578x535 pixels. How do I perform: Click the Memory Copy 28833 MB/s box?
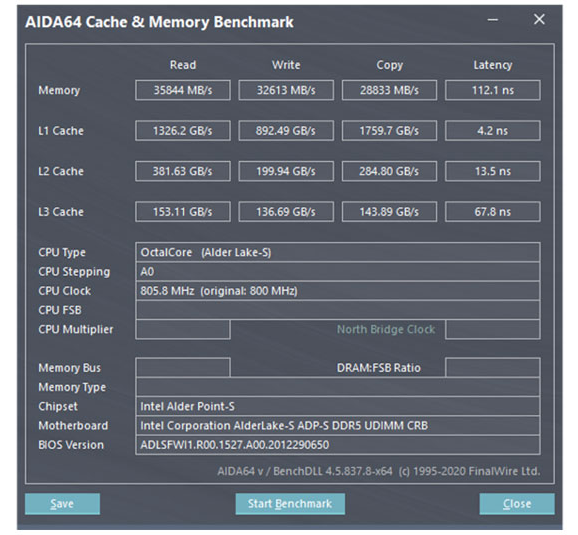[389, 90]
